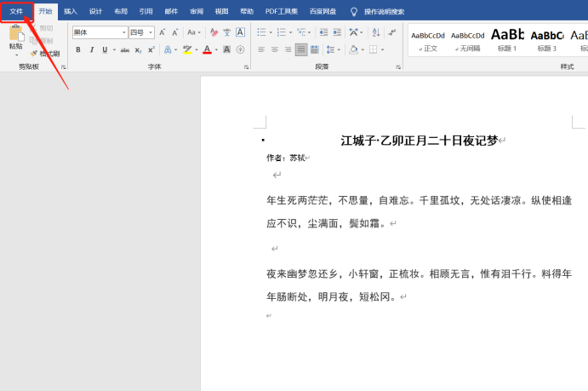
Task: Toggle strikethrough formatting
Action: [125, 49]
